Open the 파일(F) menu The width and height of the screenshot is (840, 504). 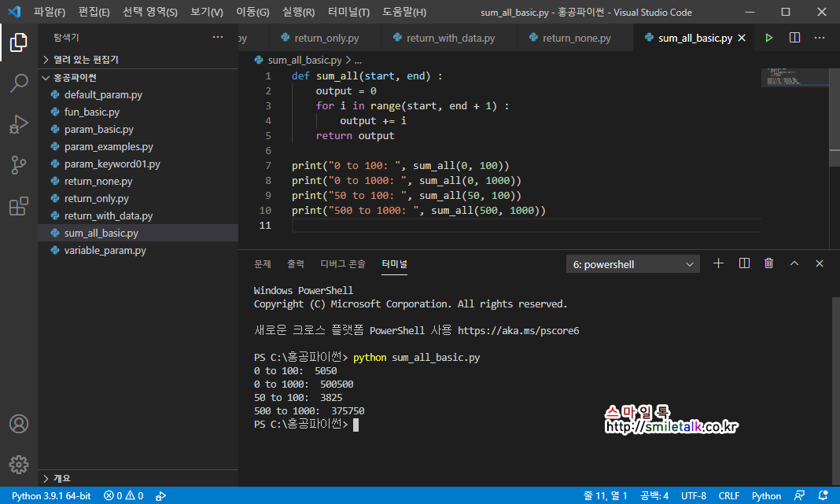tap(50, 12)
